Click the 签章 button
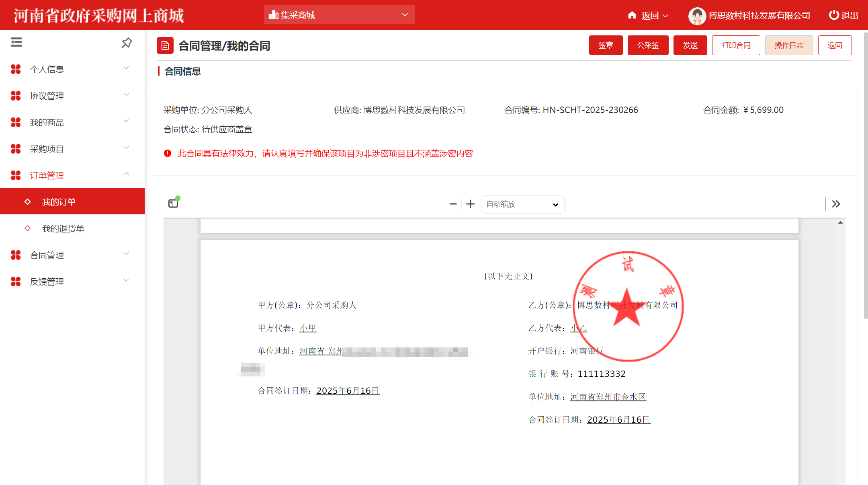 pos(606,45)
